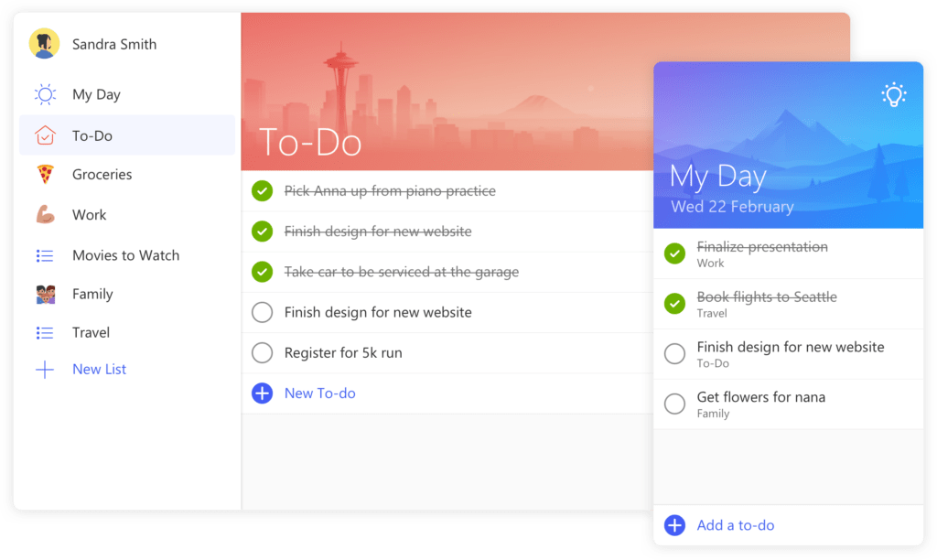Click the Groceries pizza icon
This screenshot has width=937, height=560.
(x=43, y=174)
